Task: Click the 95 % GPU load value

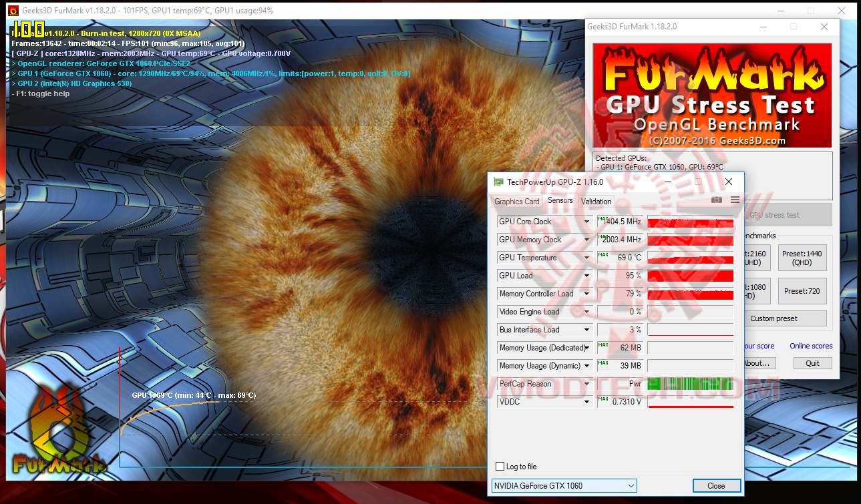Action: (619, 276)
